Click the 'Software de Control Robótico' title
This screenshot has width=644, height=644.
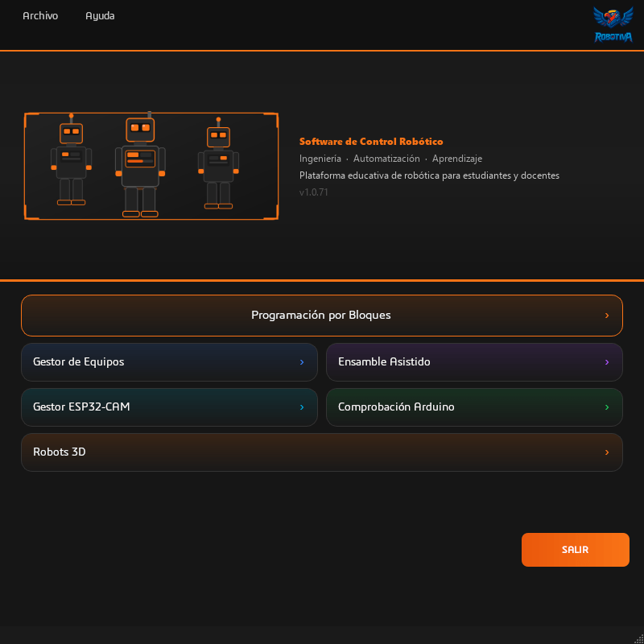(371, 142)
